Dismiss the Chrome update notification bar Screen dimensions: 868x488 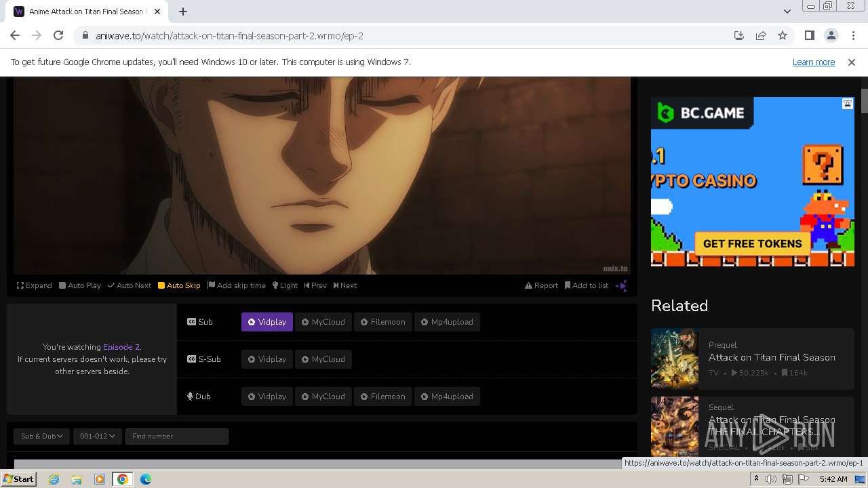point(852,62)
